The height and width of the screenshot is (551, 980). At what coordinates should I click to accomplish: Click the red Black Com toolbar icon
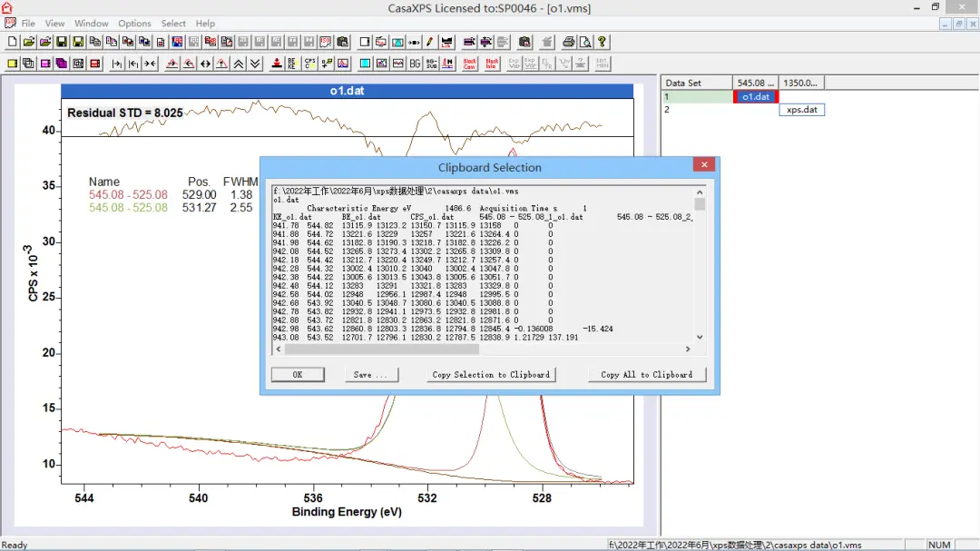[469, 64]
